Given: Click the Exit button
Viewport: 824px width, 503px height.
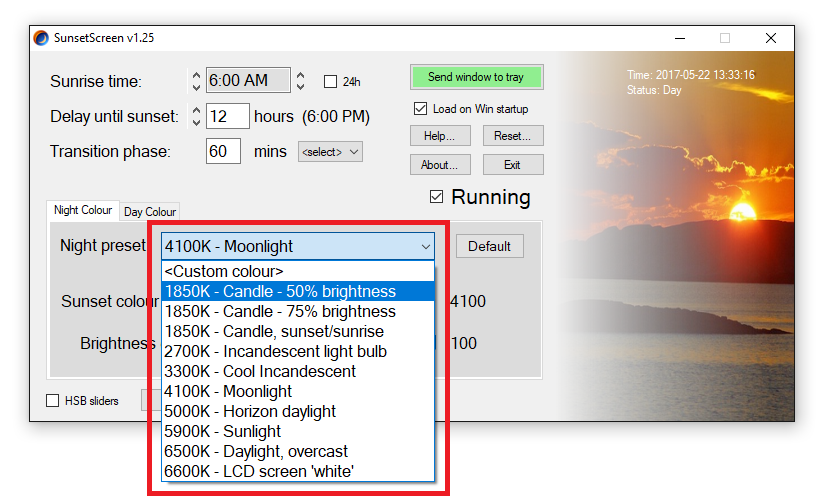Looking at the screenshot, I should click(x=513, y=165).
